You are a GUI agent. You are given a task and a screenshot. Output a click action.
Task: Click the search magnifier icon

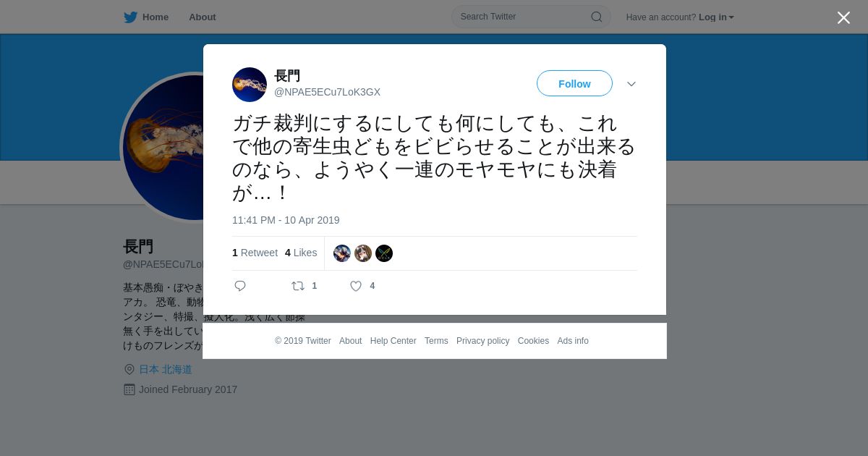click(597, 17)
